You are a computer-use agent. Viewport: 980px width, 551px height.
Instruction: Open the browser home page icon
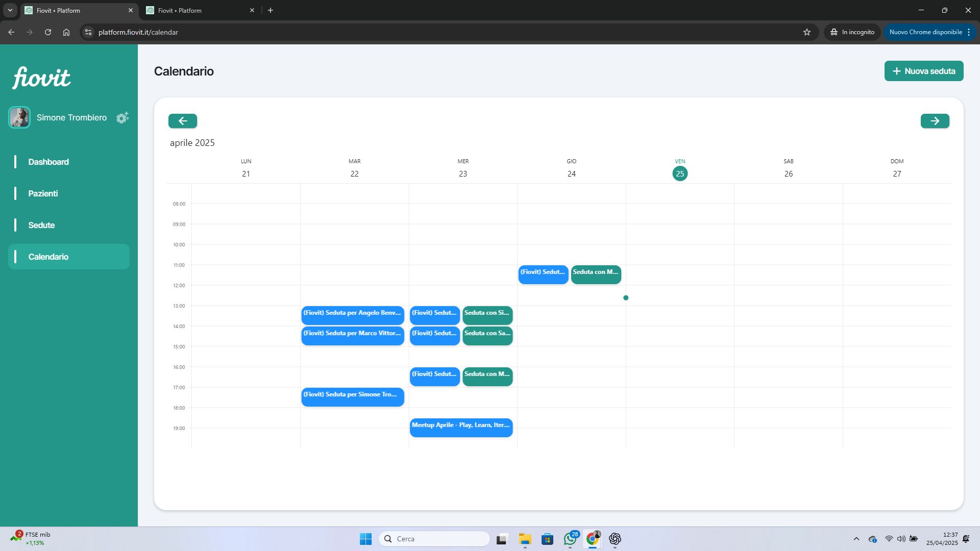[x=66, y=32]
